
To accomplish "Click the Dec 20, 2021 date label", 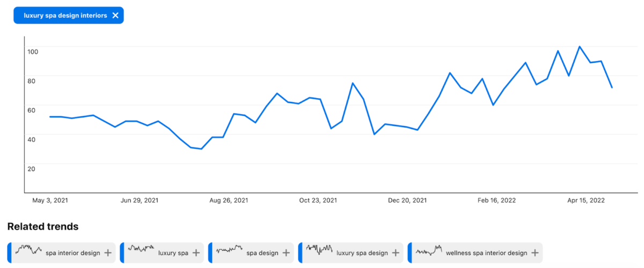I will pos(407,200).
